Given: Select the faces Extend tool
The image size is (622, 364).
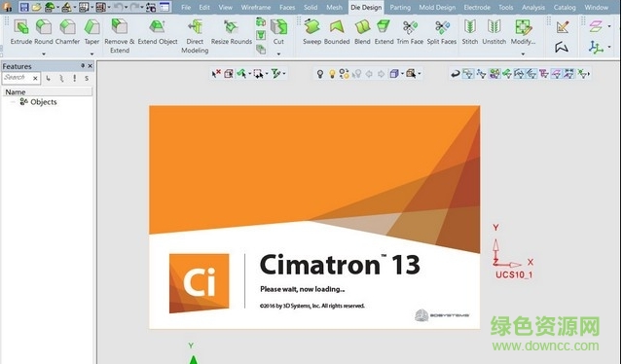Looking at the screenshot, I should point(384,32).
